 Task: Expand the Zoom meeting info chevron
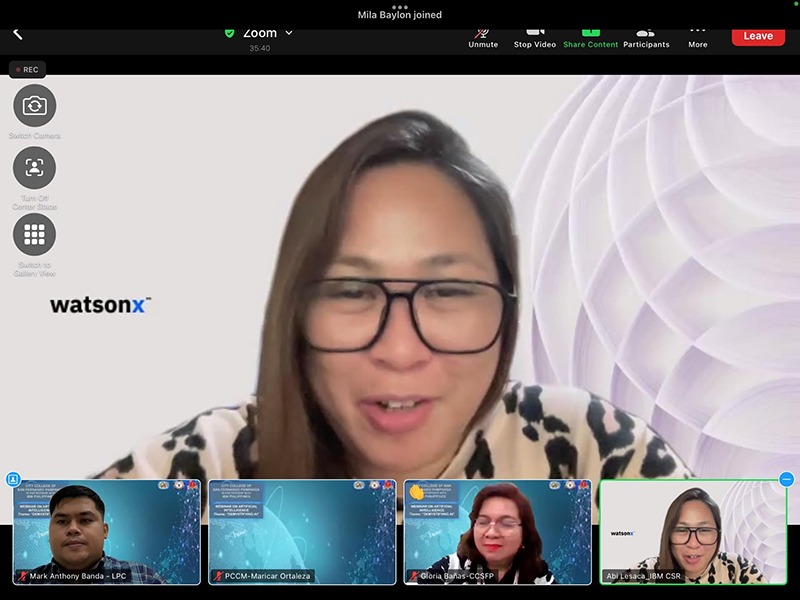tap(289, 33)
